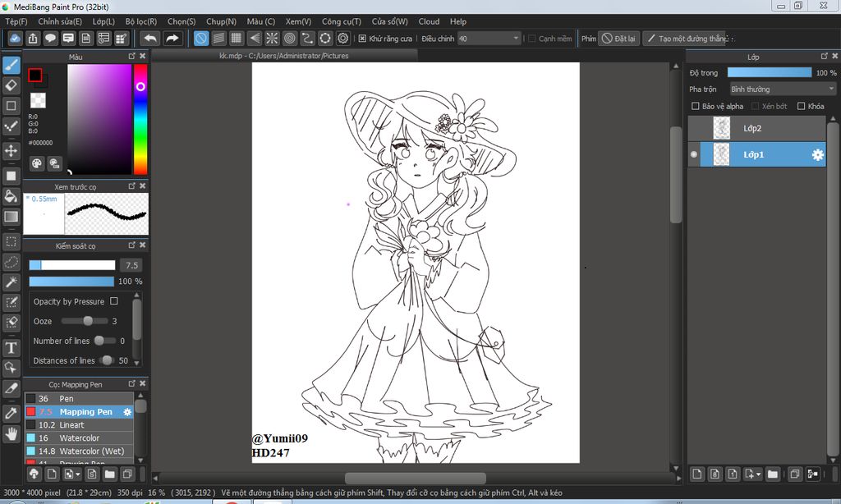The height and width of the screenshot is (504, 841).
Task: Open the Điều chỉnh correction dropdown
Action: click(x=489, y=39)
